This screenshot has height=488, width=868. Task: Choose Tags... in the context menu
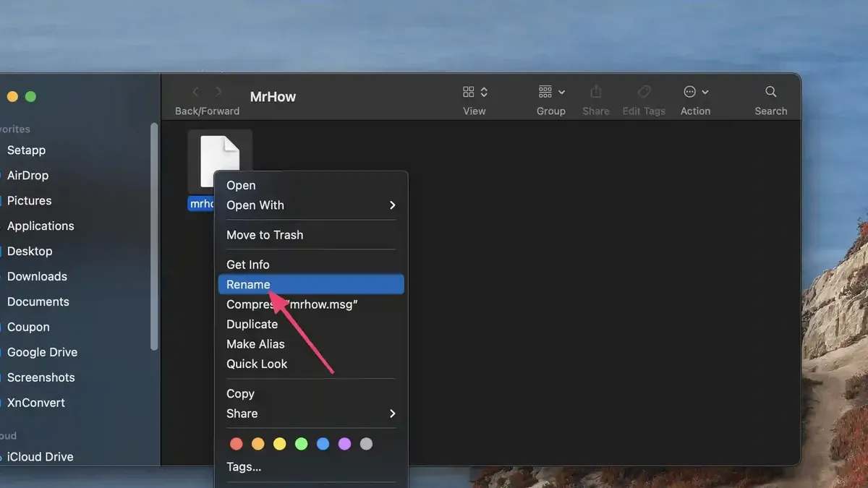311,467
